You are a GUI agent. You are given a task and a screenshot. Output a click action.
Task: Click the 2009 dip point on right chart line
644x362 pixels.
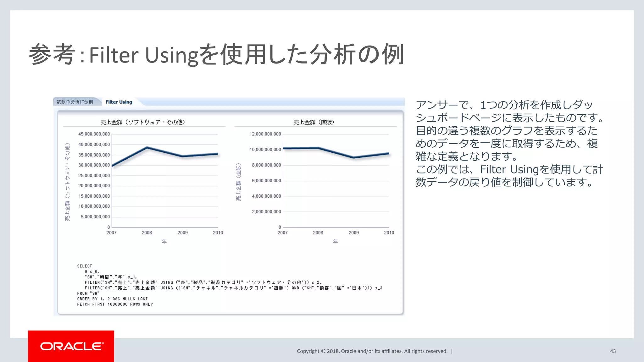pos(354,157)
